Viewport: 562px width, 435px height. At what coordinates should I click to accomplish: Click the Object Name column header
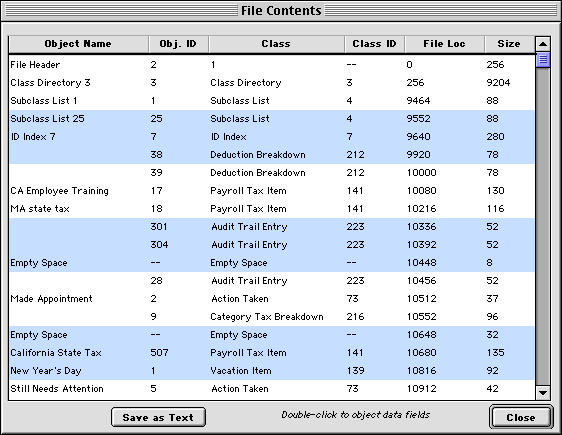click(78, 44)
